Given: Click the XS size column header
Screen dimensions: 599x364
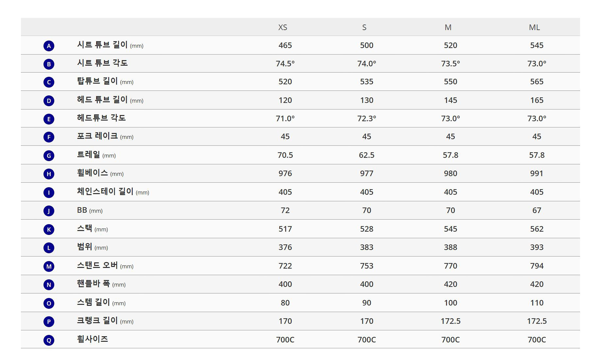Looking at the screenshot, I should [x=283, y=27].
